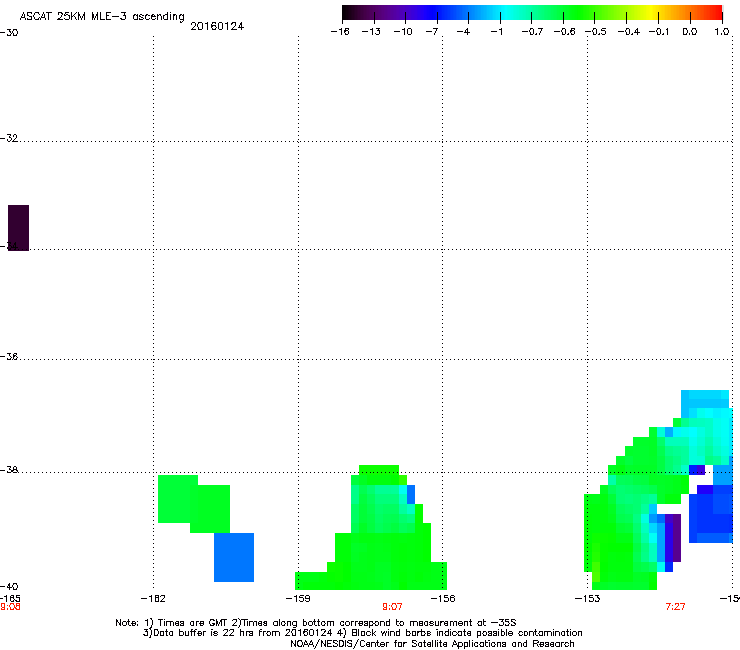Click the '-7' color bar label
Screen dimensions: 740x650
(431, 32)
